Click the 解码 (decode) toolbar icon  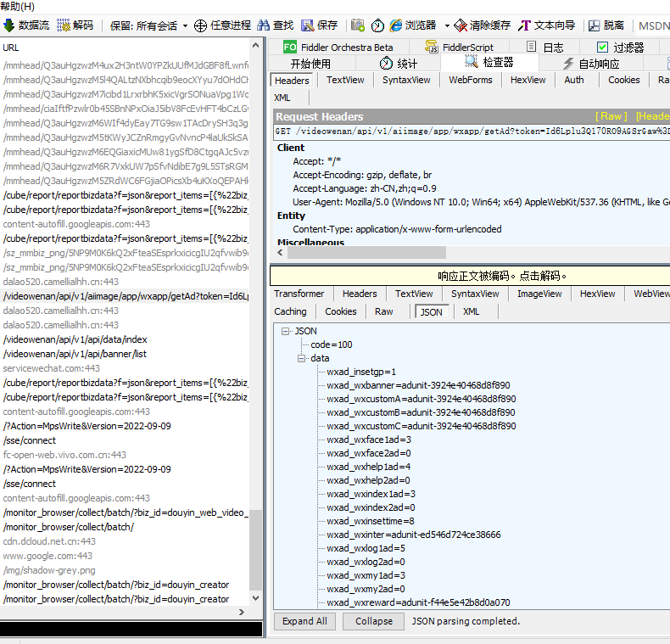[64, 25]
